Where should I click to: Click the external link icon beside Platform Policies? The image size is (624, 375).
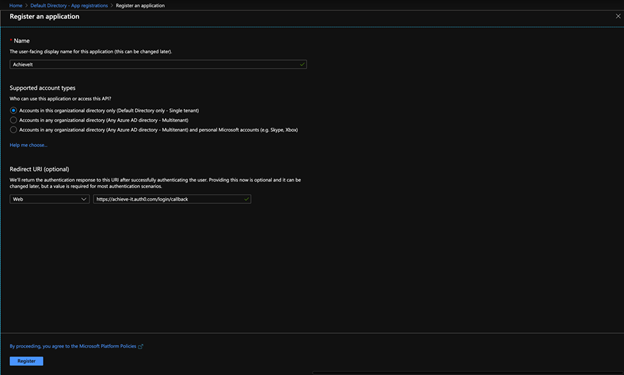click(x=140, y=346)
